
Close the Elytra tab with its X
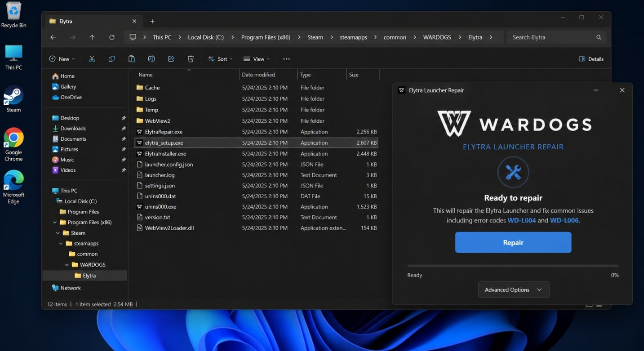pyautogui.click(x=134, y=21)
